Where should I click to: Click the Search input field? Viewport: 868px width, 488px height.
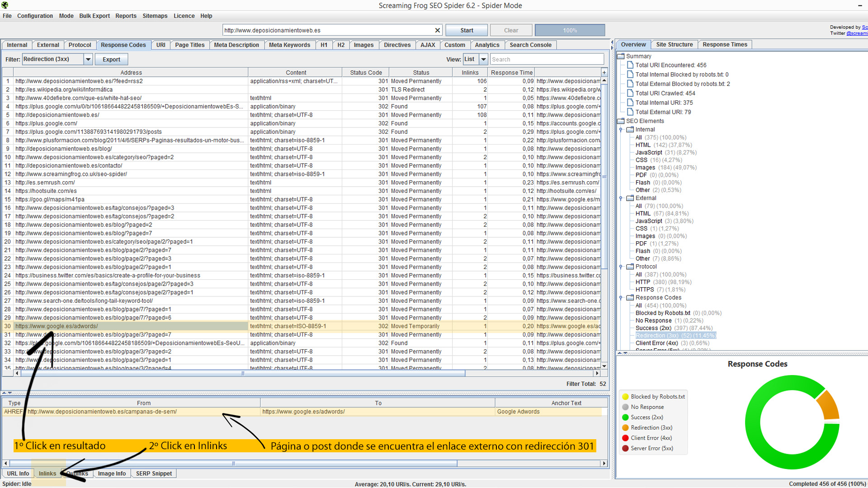(547, 59)
